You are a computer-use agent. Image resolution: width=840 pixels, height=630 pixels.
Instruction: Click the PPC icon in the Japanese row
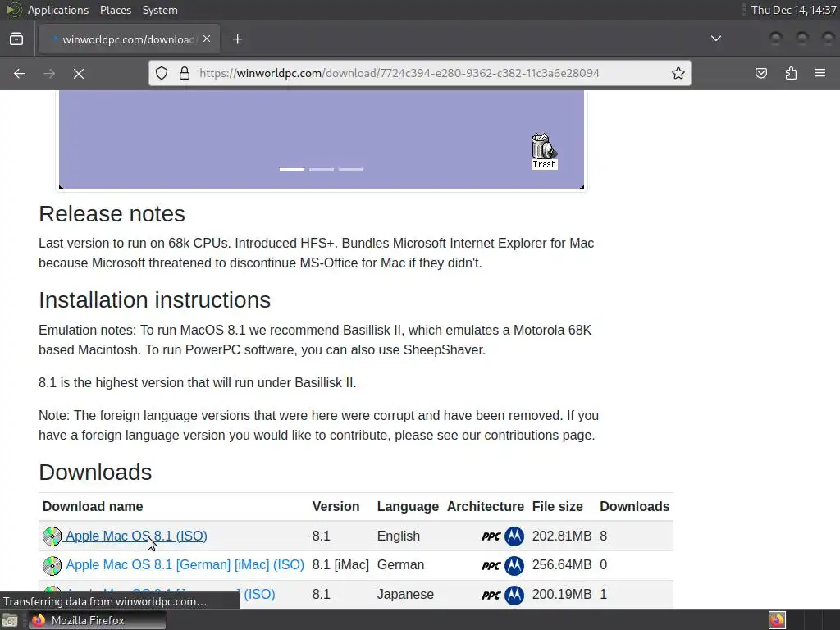click(x=491, y=595)
